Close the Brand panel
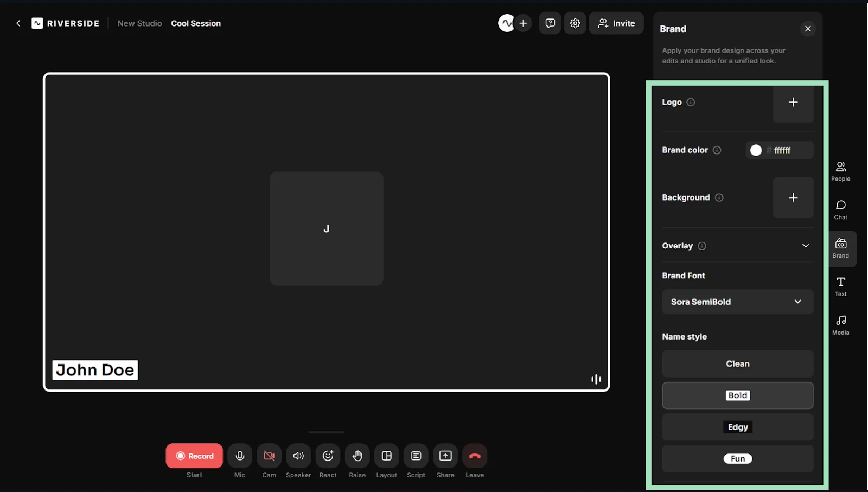868x492 pixels. pyautogui.click(x=808, y=29)
